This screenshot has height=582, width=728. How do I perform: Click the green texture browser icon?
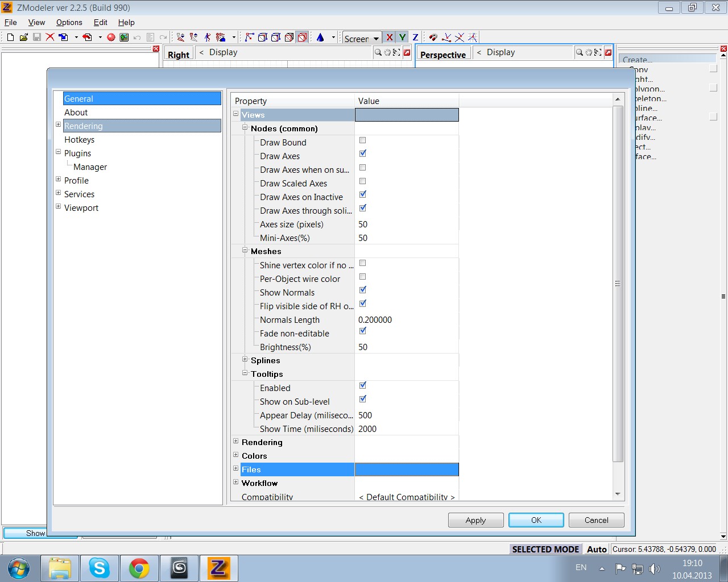pyautogui.click(x=124, y=37)
